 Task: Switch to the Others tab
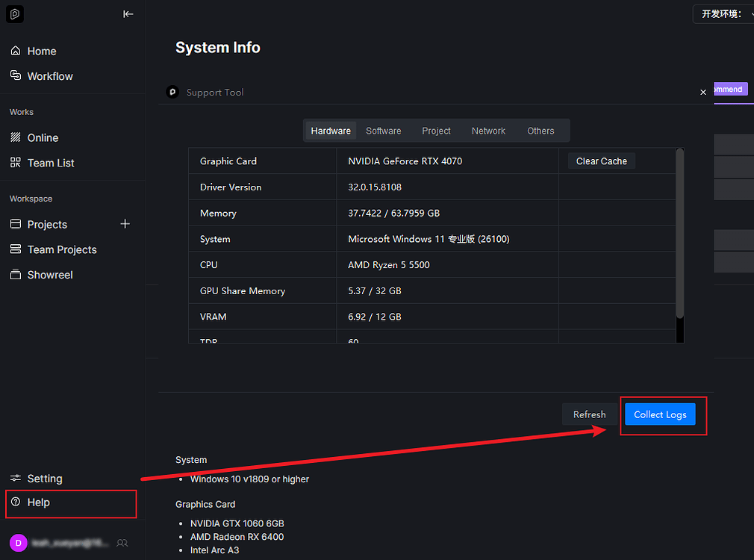[540, 131]
